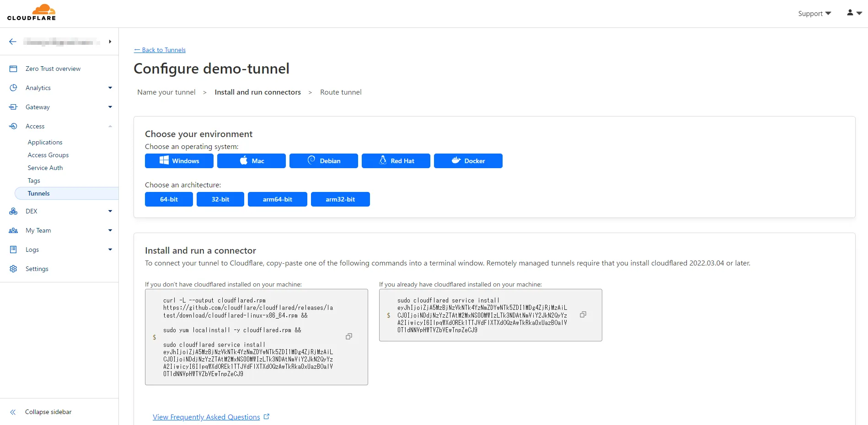Image resolution: width=868 pixels, height=425 pixels.
Task: Open View Frequently Asked Questions link
Action: click(x=206, y=417)
